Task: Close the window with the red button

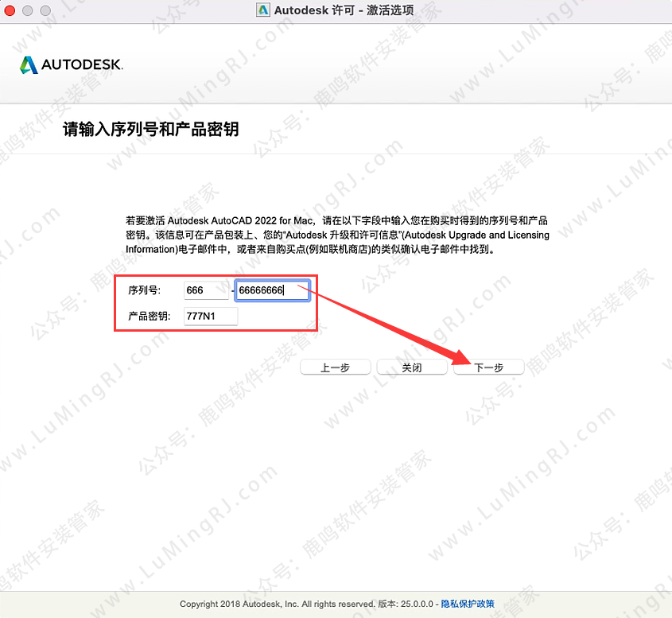Action: [10, 10]
